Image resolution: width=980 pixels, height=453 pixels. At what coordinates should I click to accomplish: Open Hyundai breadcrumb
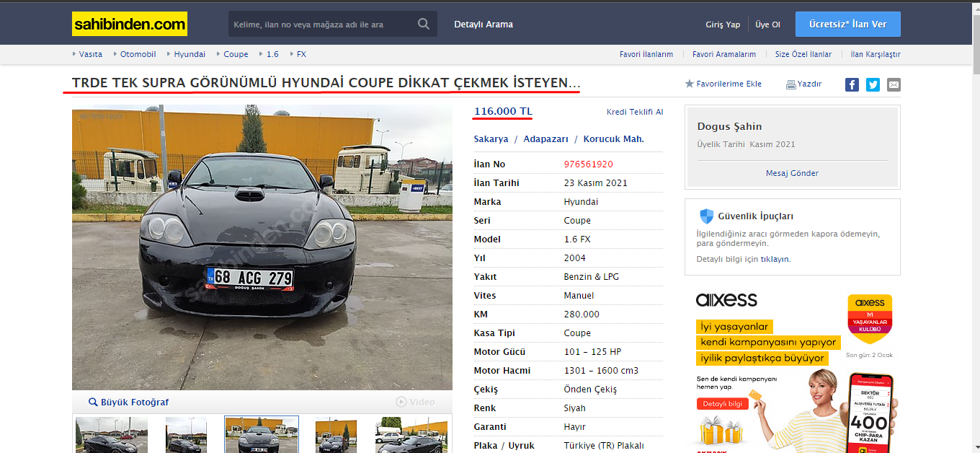click(190, 54)
